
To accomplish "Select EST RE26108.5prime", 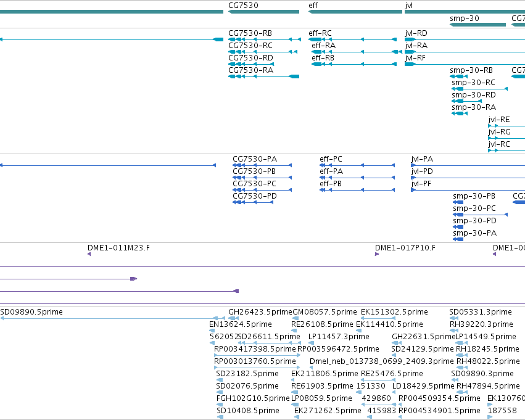I will [x=322, y=324].
